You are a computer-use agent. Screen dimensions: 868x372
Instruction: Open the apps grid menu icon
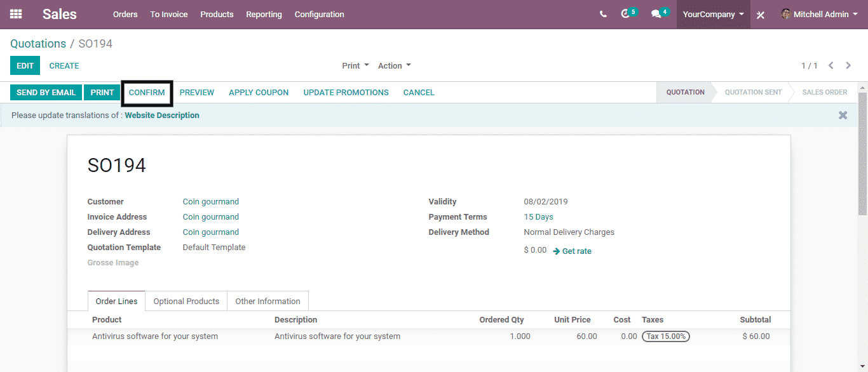click(x=16, y=14)
